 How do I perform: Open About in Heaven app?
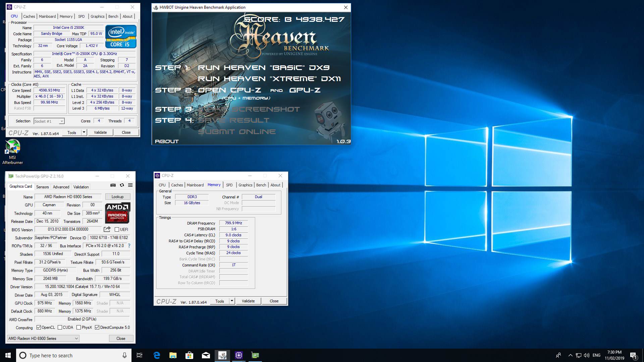tap(167, 141)
